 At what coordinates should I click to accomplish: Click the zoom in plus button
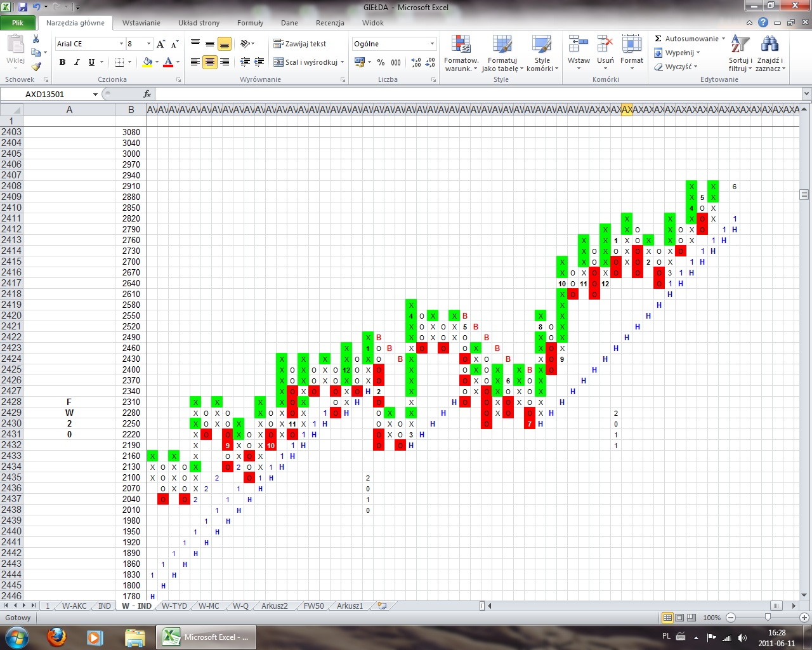tap(804, 618)
